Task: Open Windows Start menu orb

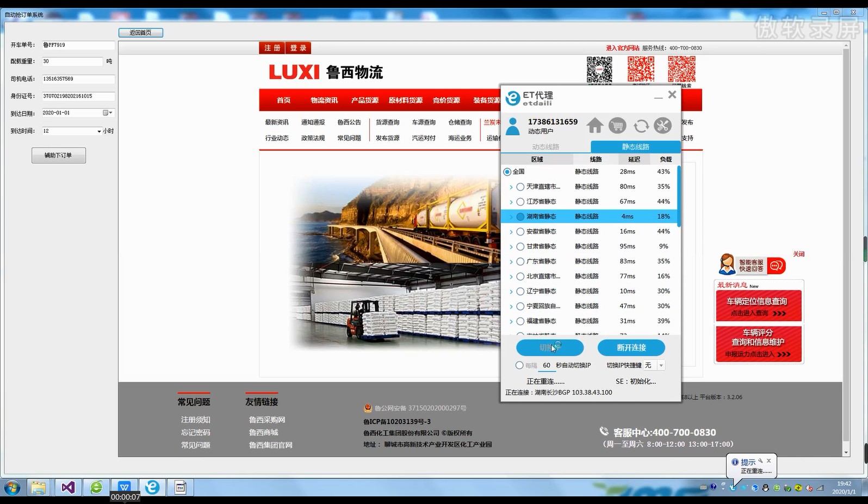Action: (12, 487)
